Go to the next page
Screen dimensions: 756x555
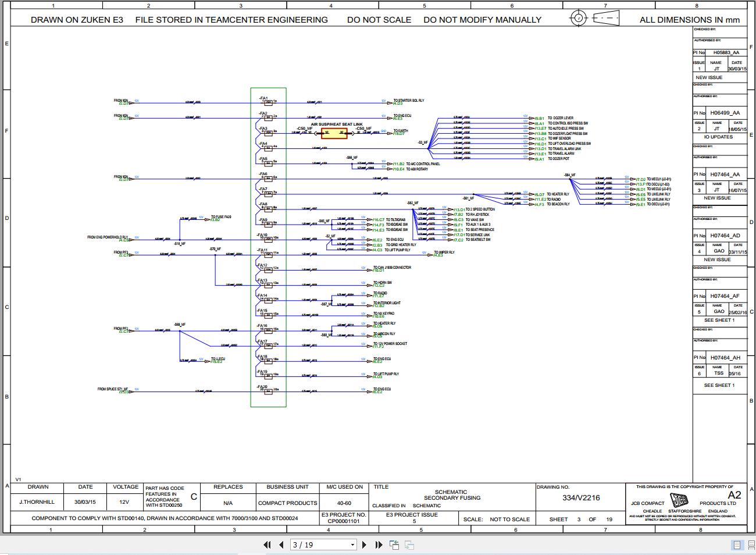(x=365, y=545)
